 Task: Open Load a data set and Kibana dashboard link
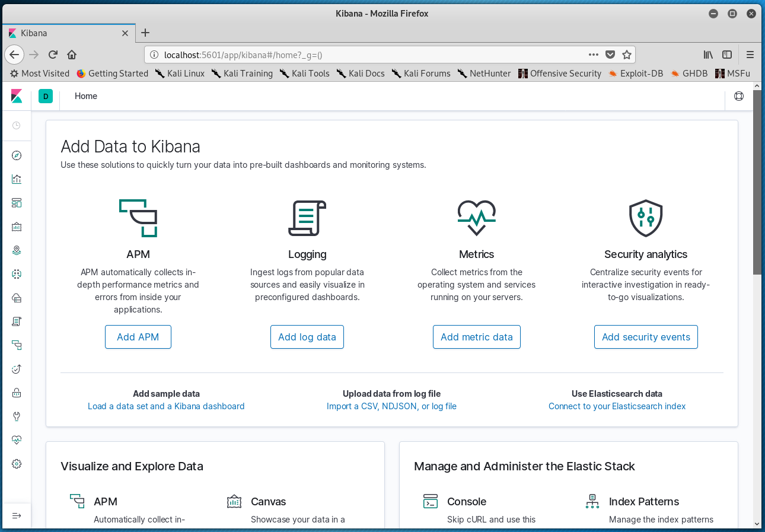click(x=166, y=406)
